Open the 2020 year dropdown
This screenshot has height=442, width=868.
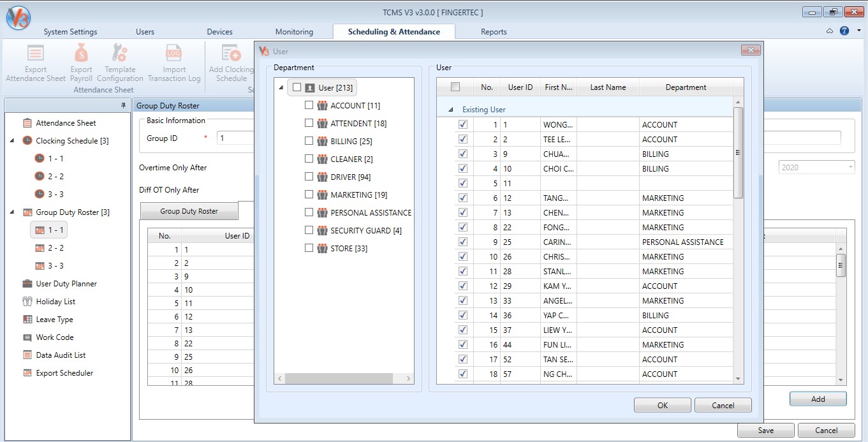[816, 167]
